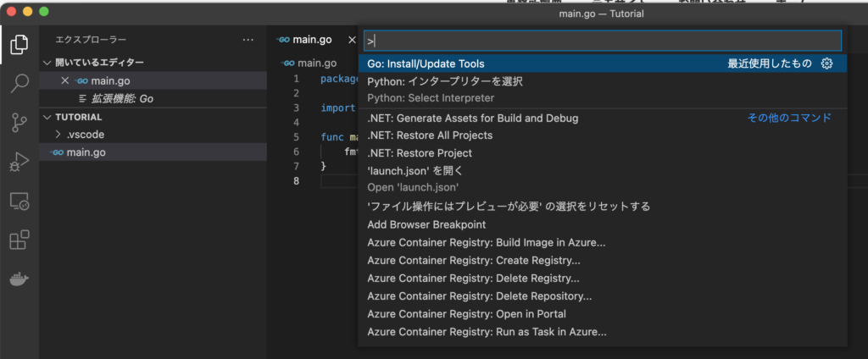Click the explorer more actions ellipsis

(x=248, y=40)
